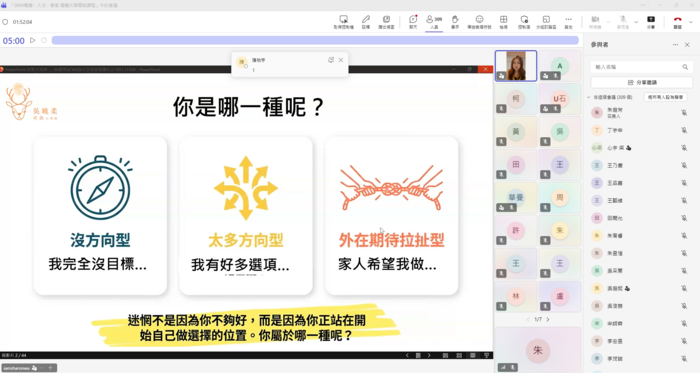
Task: Click the share invite button
Action: [x=642, y=83]
